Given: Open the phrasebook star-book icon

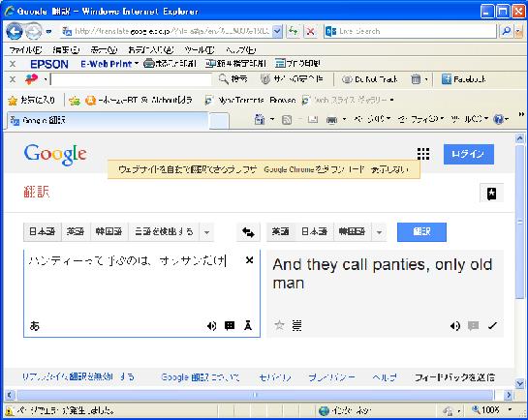Looking at the screenshot, I should click(491, 194).
